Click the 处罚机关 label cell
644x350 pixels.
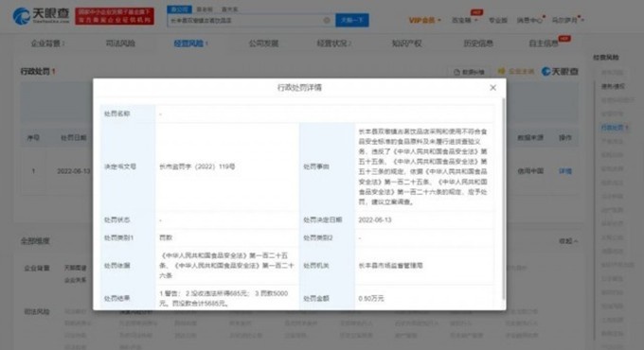point(328,266)
